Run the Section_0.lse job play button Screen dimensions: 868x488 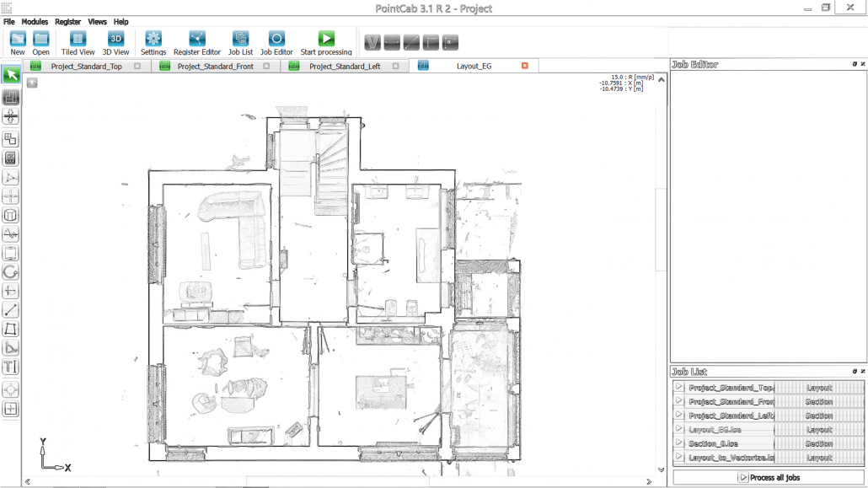[x=679, y=443]
